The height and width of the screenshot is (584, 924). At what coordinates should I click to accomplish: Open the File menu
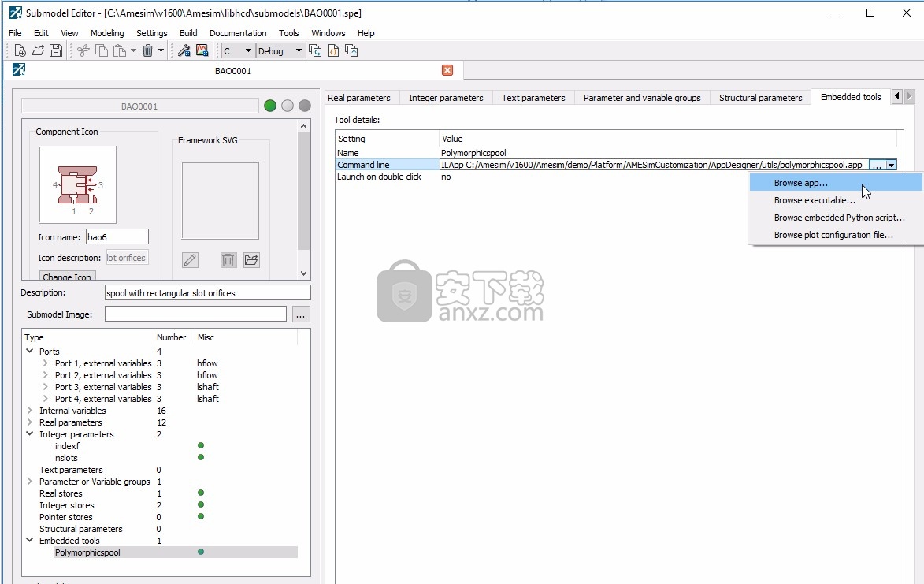coord(15,33)
